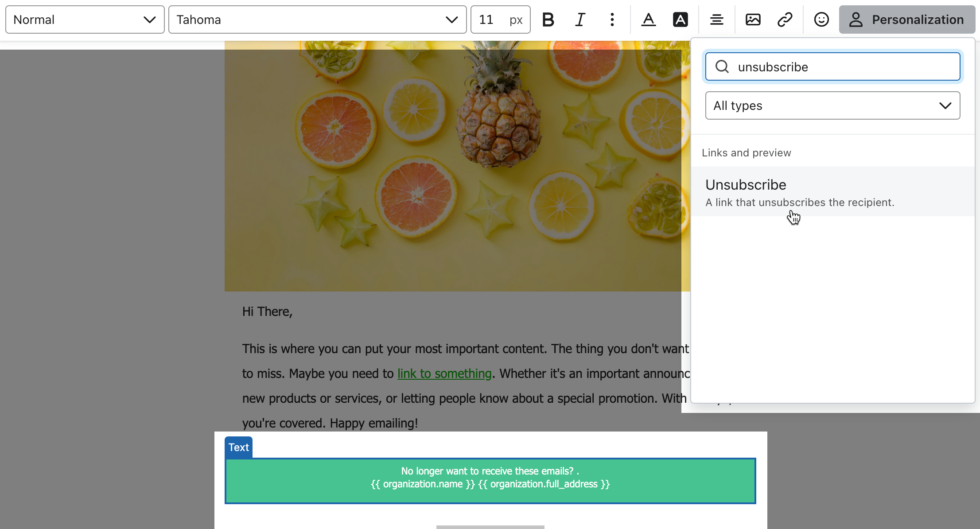Click the link to something hyperlink
Viewport: 980px width, 529px height.
[445, 373]
